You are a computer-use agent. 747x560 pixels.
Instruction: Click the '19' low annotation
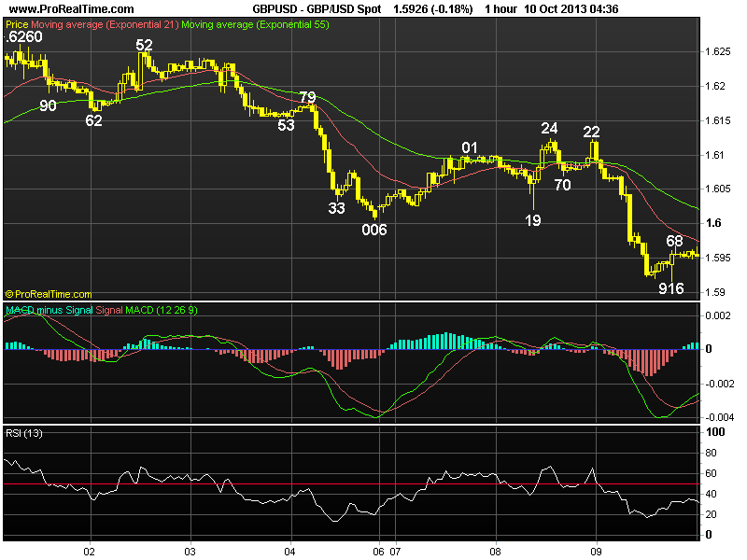coord(533,220)
